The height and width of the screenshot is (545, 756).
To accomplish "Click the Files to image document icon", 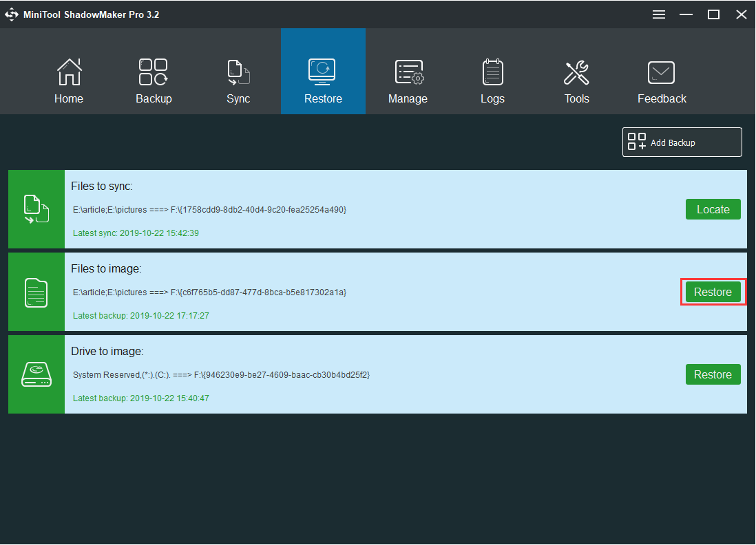I will [x=36, y=292].
